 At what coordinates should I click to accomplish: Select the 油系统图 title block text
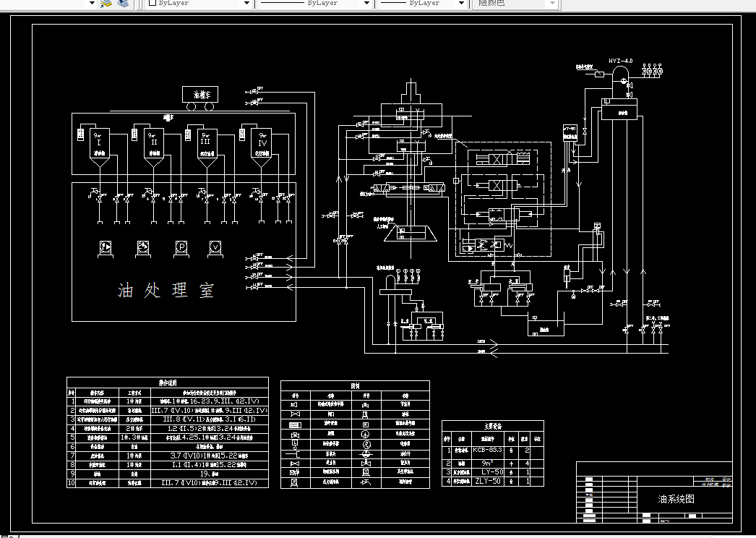[676, 499]
